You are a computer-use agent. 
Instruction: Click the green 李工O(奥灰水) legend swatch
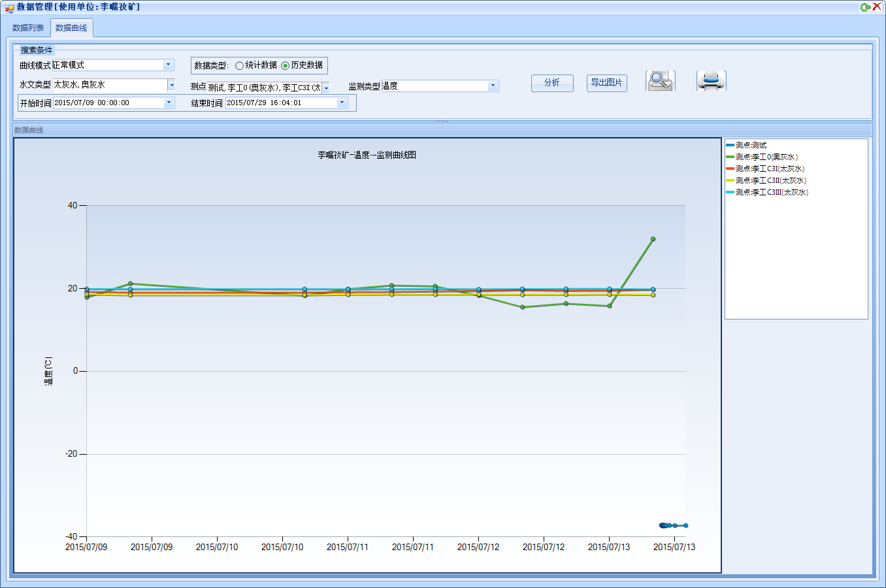coord(730,157)
